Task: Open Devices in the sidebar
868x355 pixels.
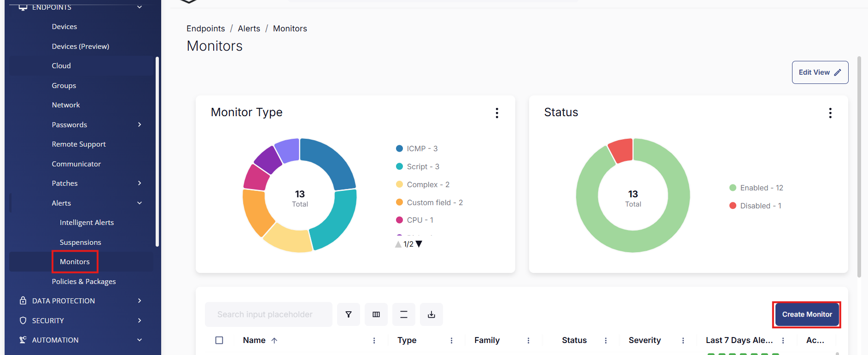Action: click(64, 27)
